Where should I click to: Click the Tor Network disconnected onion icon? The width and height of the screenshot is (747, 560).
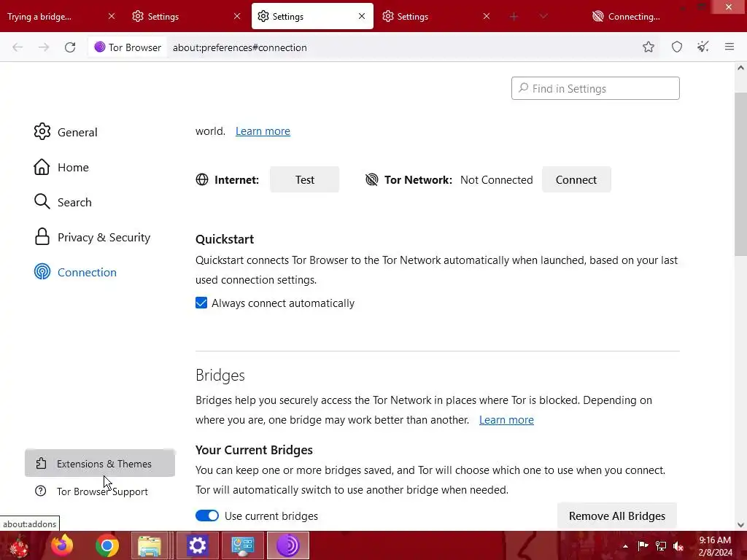click(371, 179)
